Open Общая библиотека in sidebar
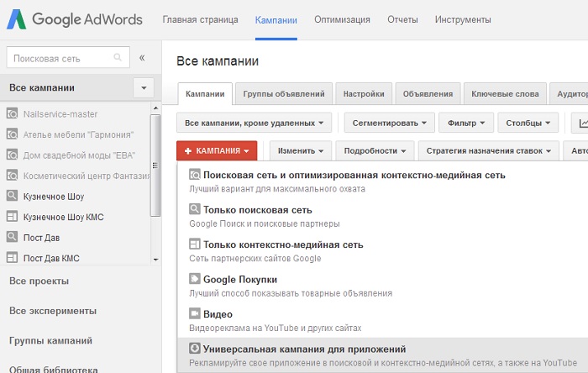The height and width of the screenshot is (373, 588). click(54, 370)
